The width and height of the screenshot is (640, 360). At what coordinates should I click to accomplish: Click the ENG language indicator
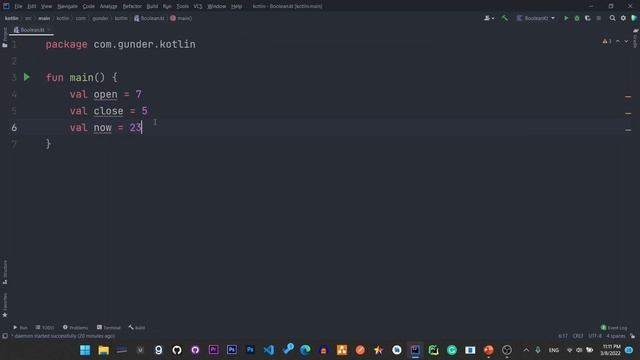553,350
